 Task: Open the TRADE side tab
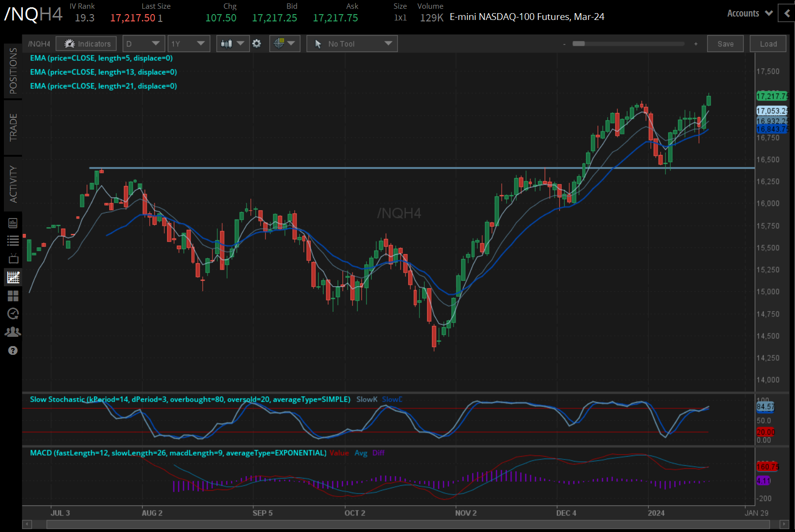click(x=13, y=128)
